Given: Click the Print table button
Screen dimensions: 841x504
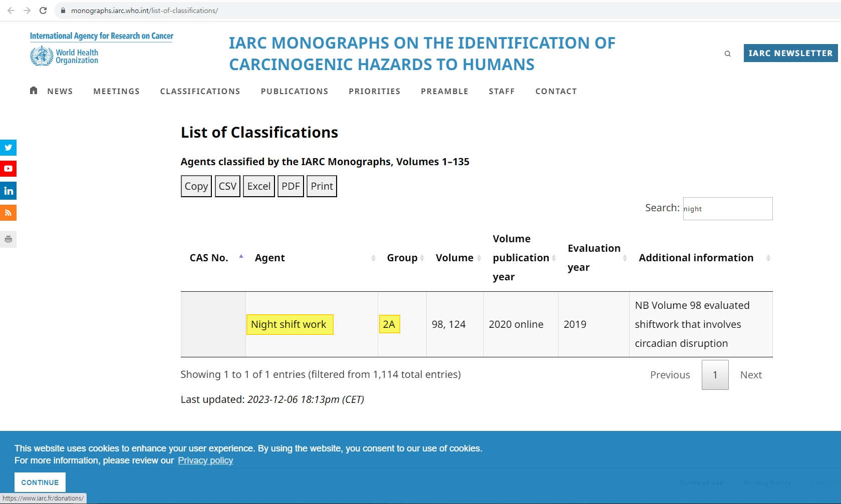Looking at the screenshot, I should tap(322, 186).
